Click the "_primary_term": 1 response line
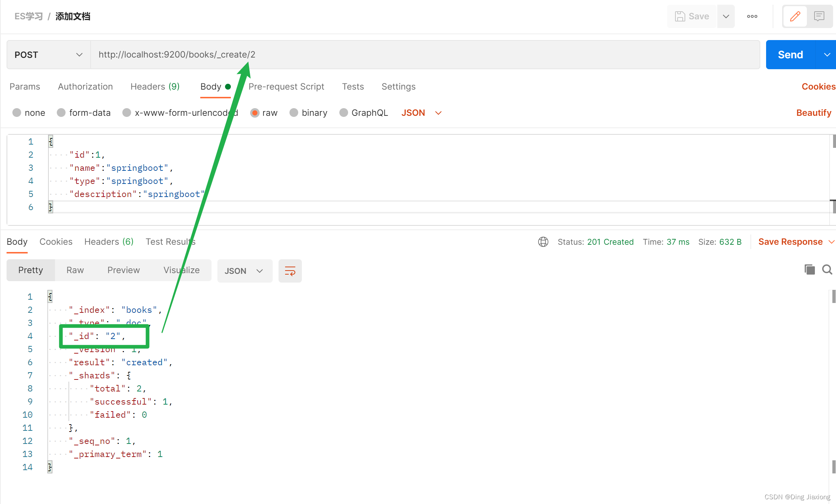Viewport: 836px width, 504px height. point(116,454)
